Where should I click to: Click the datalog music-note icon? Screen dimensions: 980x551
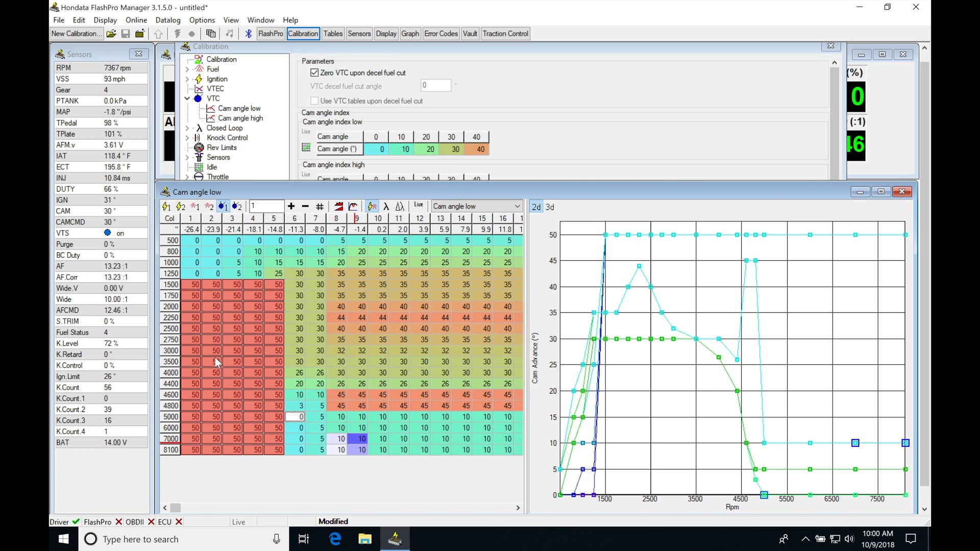point(229,33)
